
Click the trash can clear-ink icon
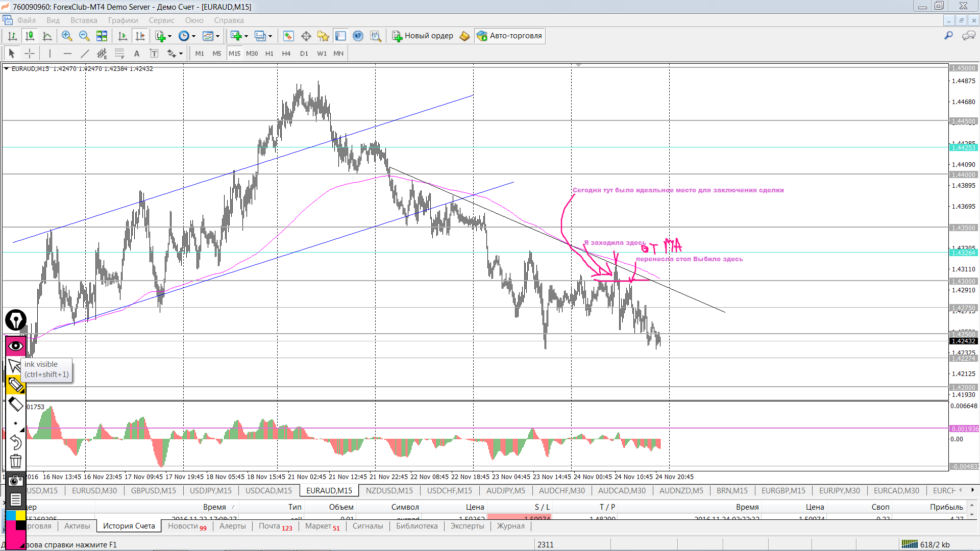16,461
